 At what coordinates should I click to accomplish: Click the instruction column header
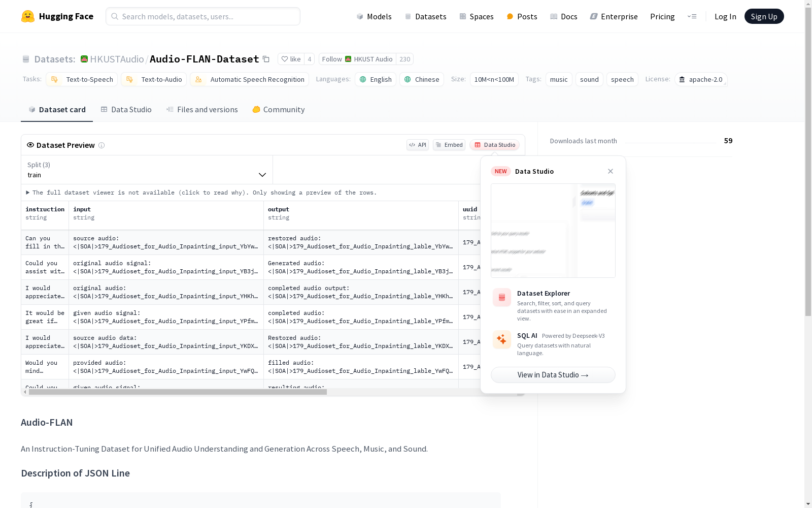point(45,215)
